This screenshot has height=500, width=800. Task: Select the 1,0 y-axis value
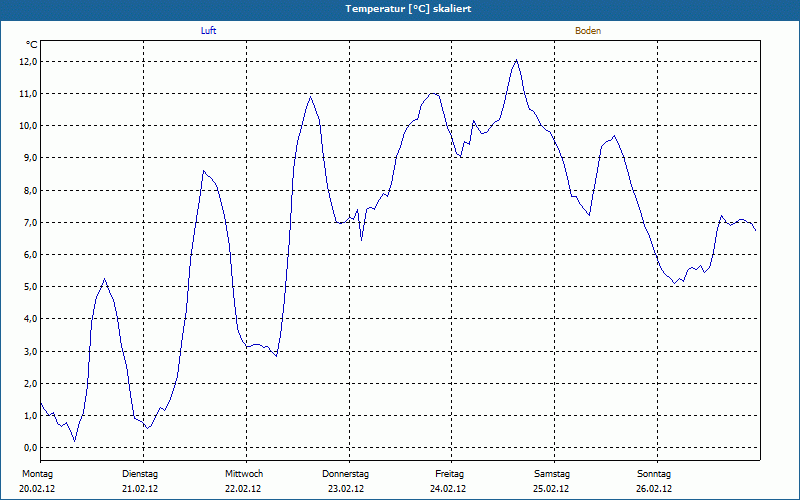[30, 416]
